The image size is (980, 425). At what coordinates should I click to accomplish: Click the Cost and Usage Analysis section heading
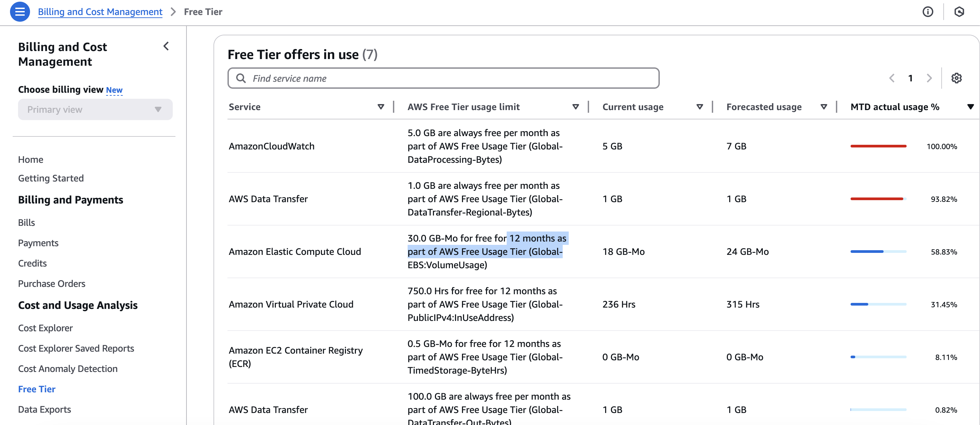pyautogui.click(x=78, y=305)
